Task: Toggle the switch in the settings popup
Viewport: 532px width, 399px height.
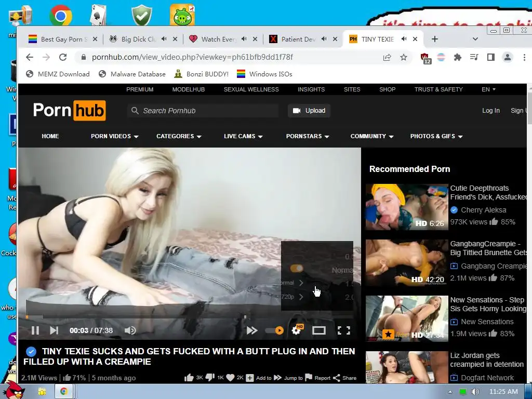Action: tap(297, 269)
